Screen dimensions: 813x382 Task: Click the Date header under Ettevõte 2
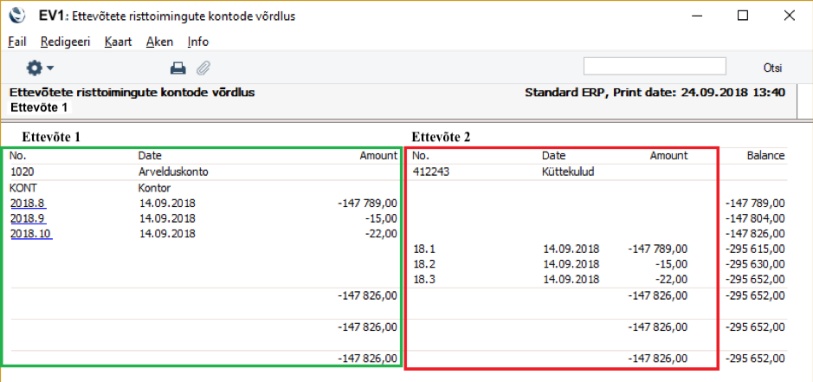point(554,155)
